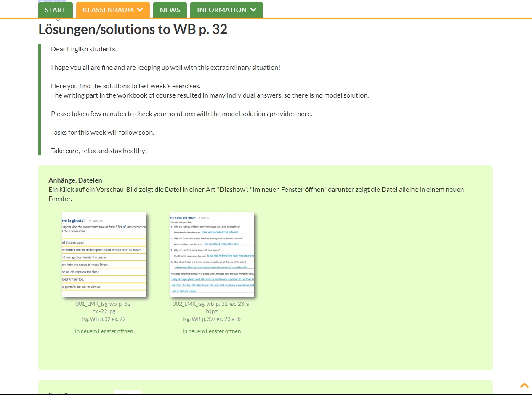Open exercise 23 a+b image in new window
Image resolution: width=532 pixels, height=395 pixels.
[212, 331]
